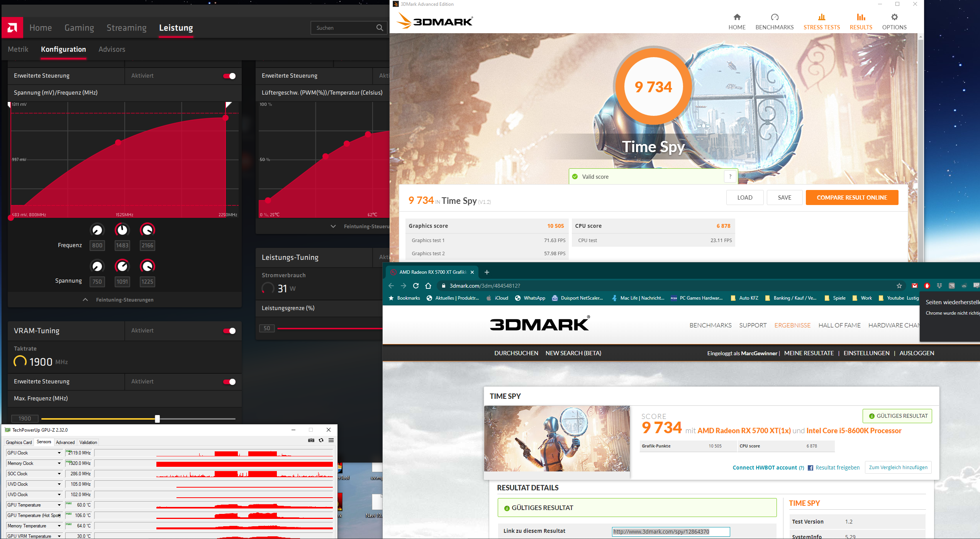Image resolution: width=980 pixels, height=539 pixels.
Task: Toggle Erweiterte Steuerung switch under VRAM-Tuning
Action: (x=229, y=382)
